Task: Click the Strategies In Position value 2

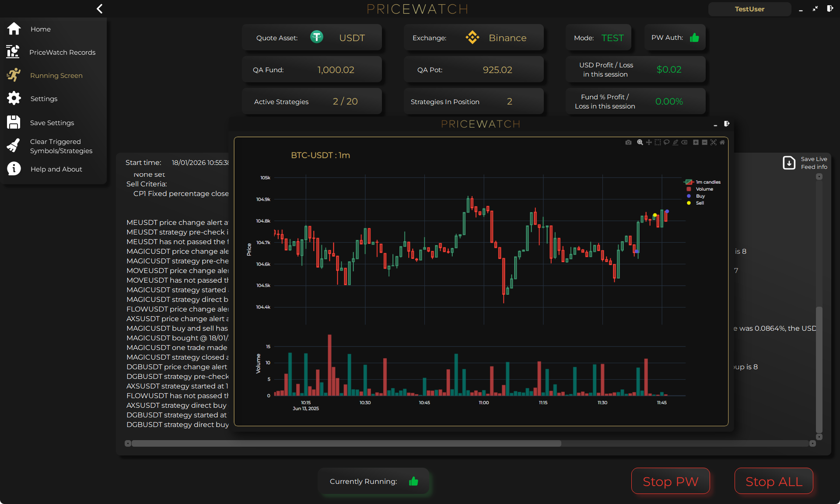Action: tap(509, 101)
